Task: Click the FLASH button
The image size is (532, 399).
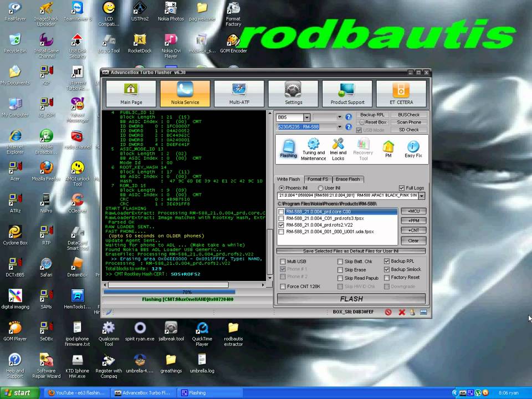Action: (x=351, y=299)
